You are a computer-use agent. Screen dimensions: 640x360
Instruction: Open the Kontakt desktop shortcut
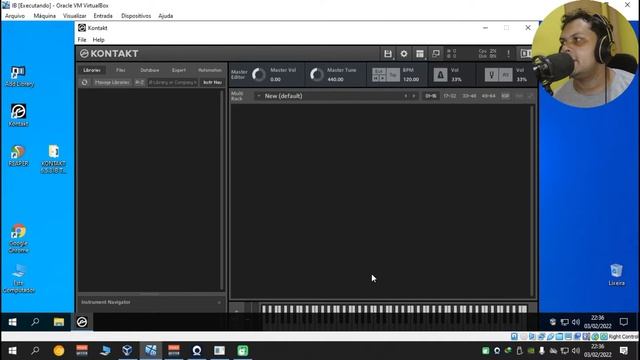pyautogui.click(x=18, y=115)
